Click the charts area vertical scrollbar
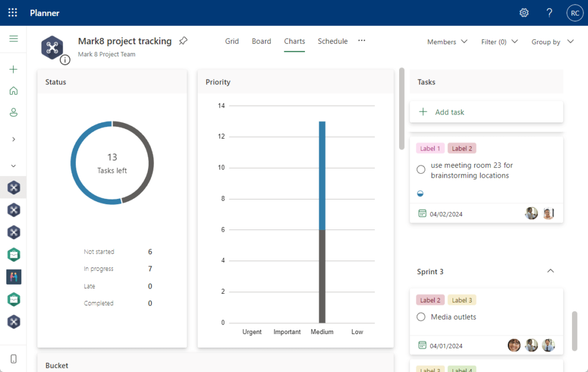The height and width of the screenshot is (372, 588). point(401,109)
